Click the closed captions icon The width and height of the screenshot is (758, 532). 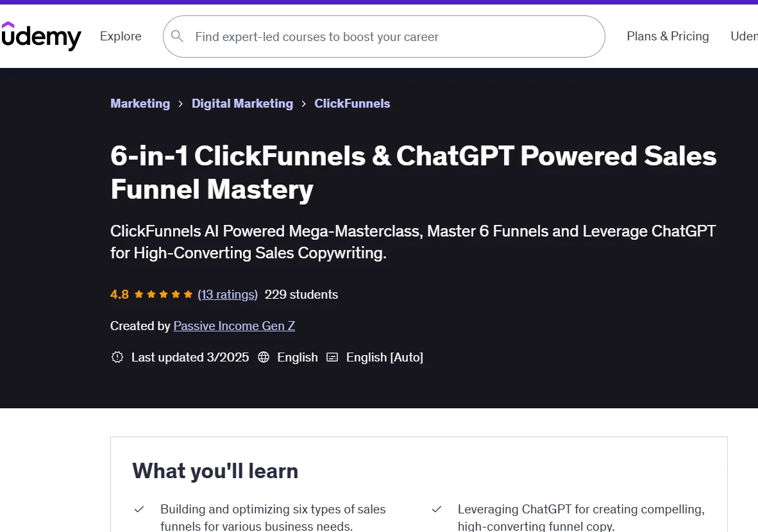[x=332, y=358]
